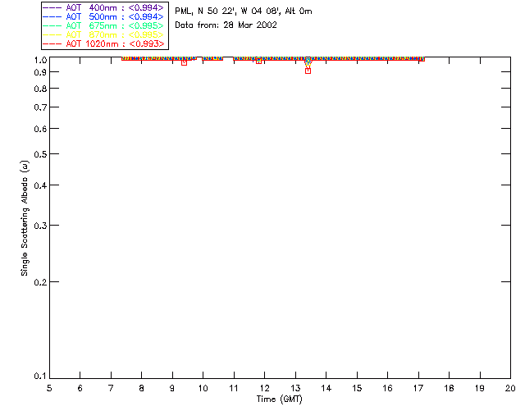Click the Time (GMT) axis label
The height and width of the screenshot is (420, 525).
[279, 399]
